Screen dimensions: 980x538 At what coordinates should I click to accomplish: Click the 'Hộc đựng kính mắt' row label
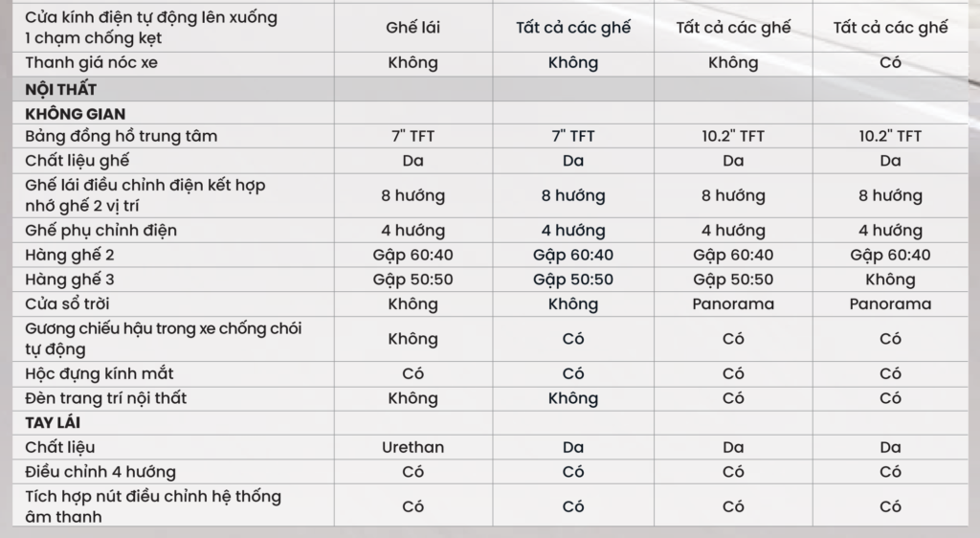point(100,373)
